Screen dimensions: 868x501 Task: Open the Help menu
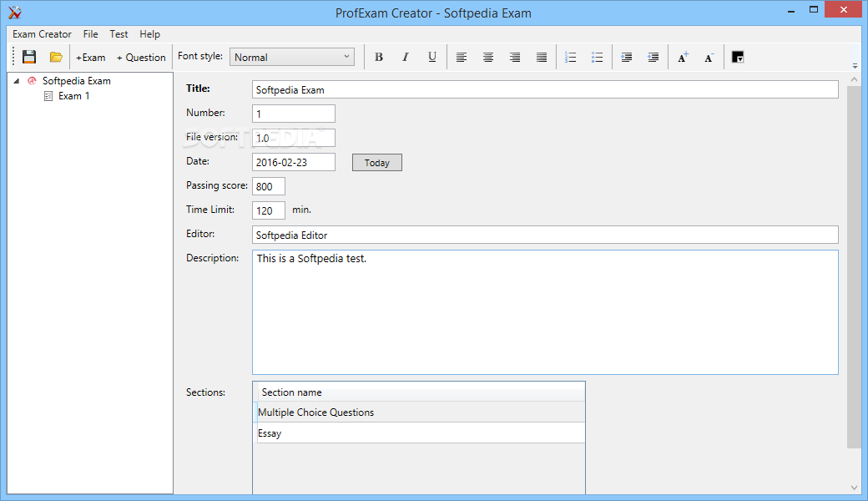click(149, 34)
